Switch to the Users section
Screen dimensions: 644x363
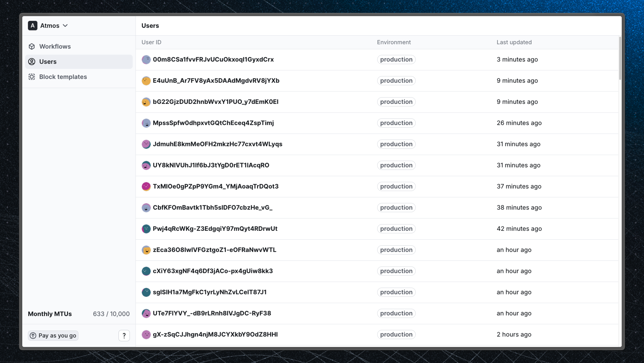click(x=48, y=62)
